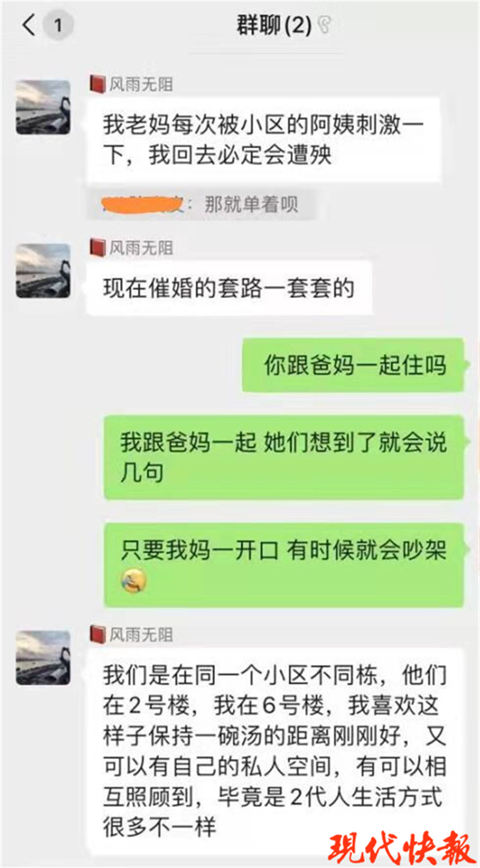The width and height of the screenshot is (480, 868).
Task: Tap the red book icon by the first 风雨无阻 name
Action: [x=97, y=83]
